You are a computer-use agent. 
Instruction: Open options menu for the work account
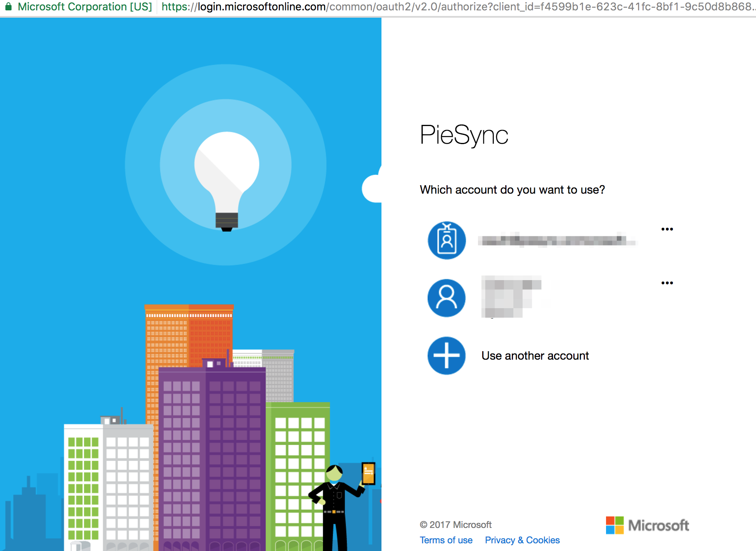[667, 229]
